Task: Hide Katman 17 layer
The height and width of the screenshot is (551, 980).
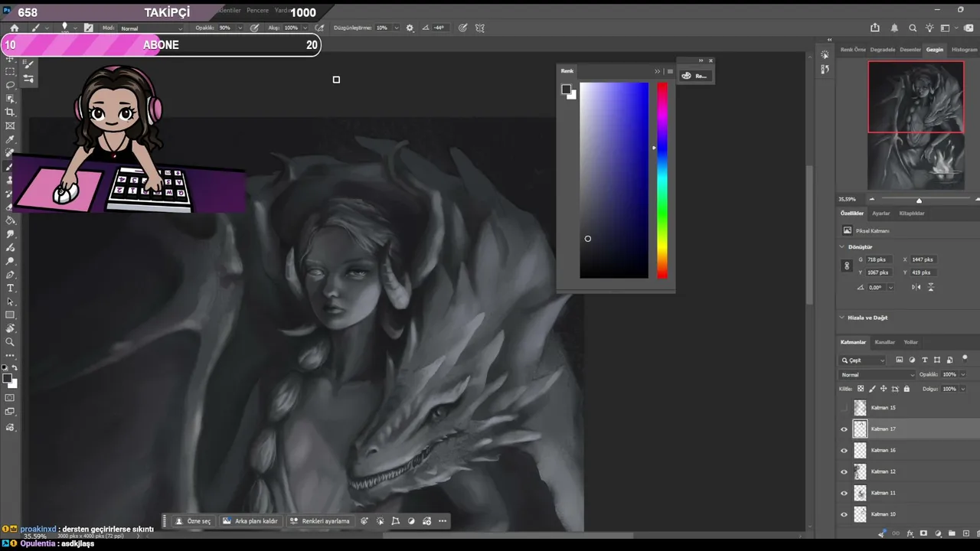Action: click(x=844, y=429)
